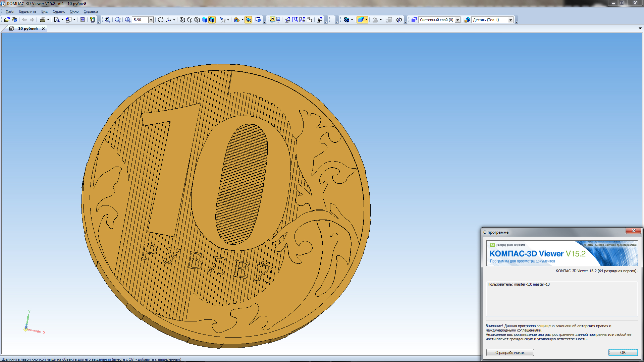Open the Справка menu
This screenshot has height=362, width=644.
pos(91,11)
